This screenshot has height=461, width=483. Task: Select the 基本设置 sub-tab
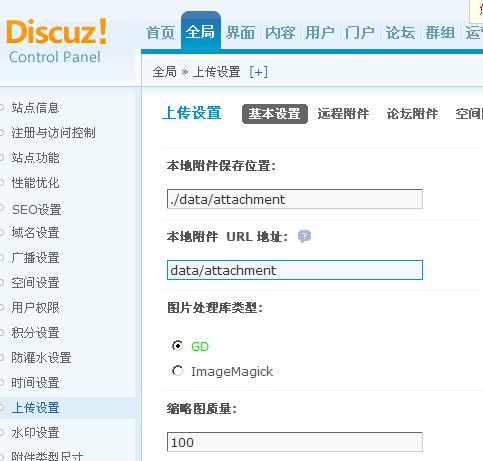pyautogui.click(x=275, y=114)
